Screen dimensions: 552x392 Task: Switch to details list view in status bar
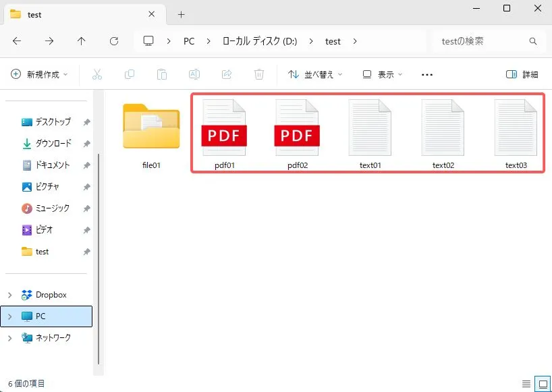pyautogui.click(x=526, y=384)
